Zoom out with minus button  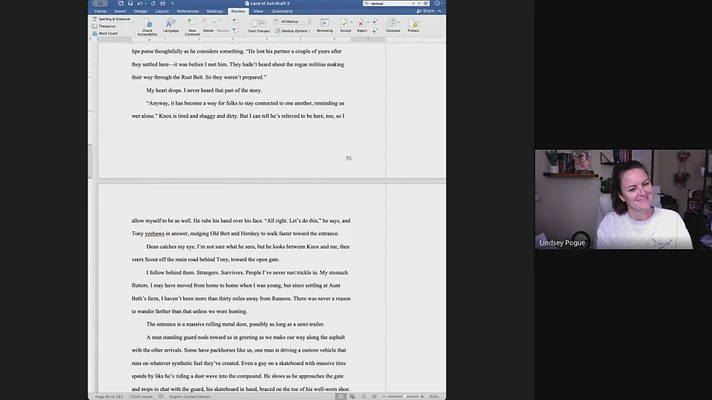coord(384,396)
